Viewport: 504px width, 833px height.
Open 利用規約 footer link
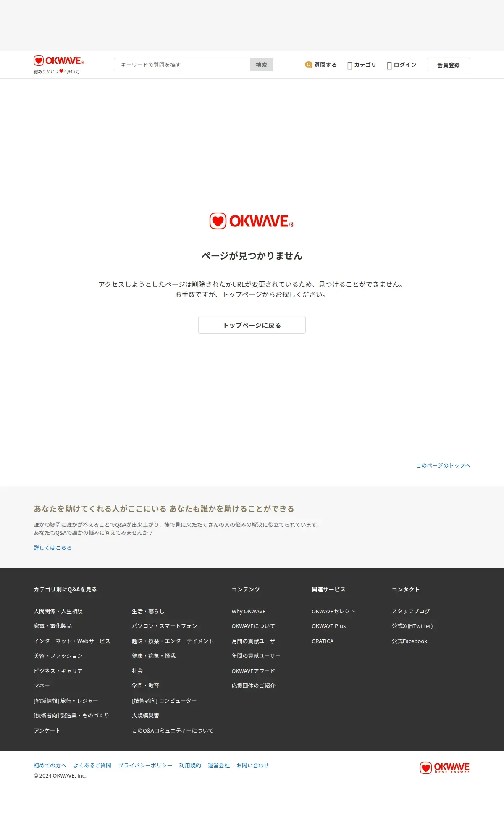click(x=190, y=765)
